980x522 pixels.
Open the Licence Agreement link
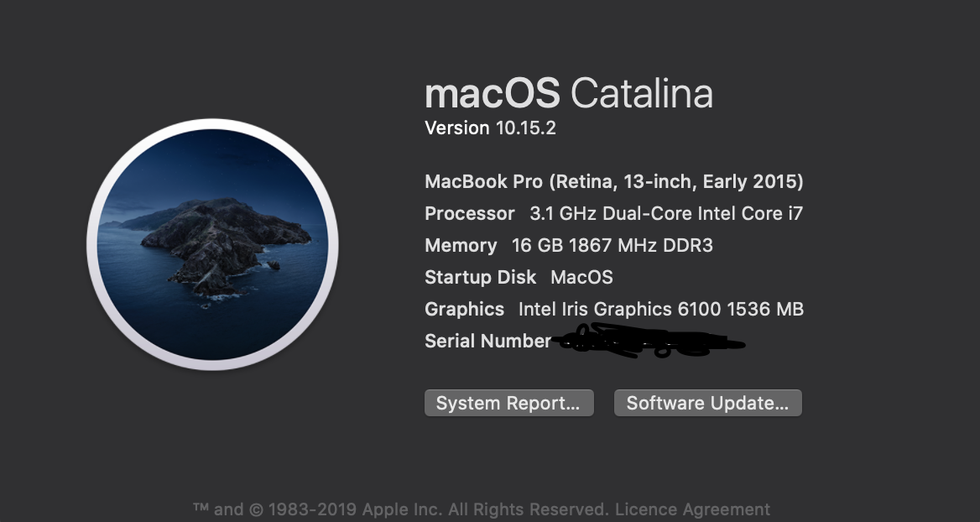tap(692, 509)
